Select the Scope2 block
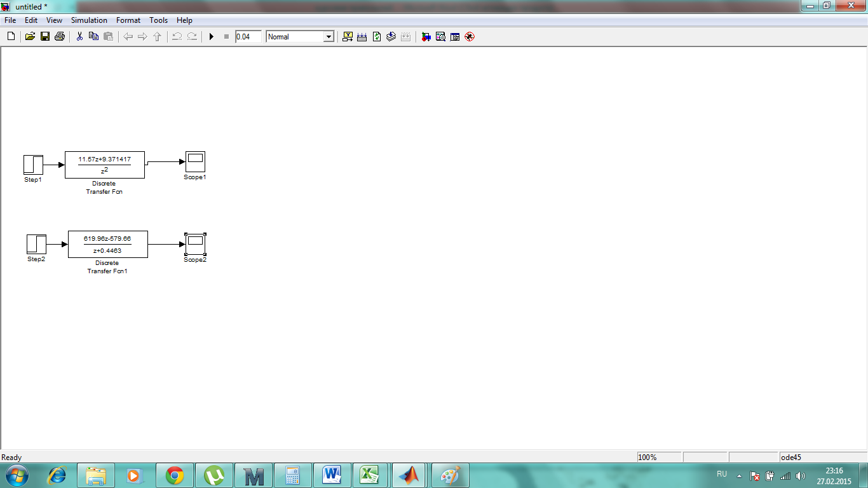 click(195, 244)
